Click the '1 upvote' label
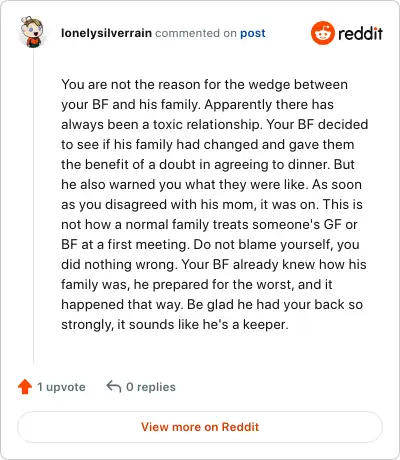 pyautogui.click(x=61, y=387)
